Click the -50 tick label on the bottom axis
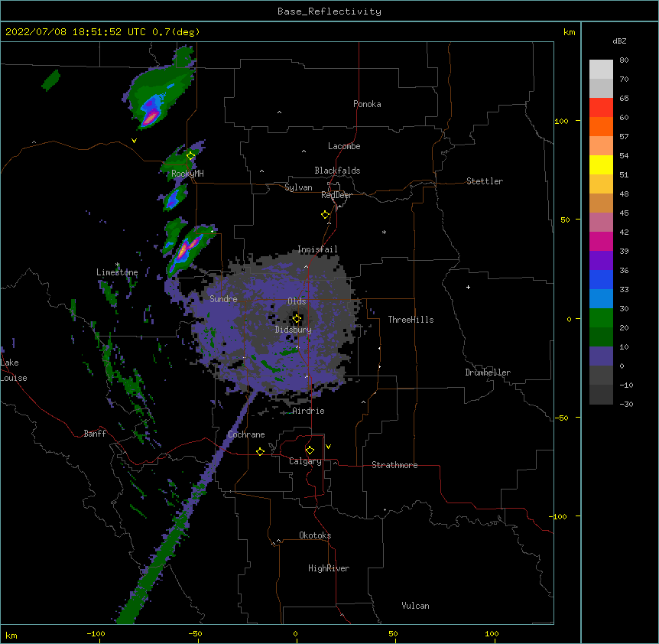Image resolution: width=659 pixels, height=644 pixels. pos(195,633)
